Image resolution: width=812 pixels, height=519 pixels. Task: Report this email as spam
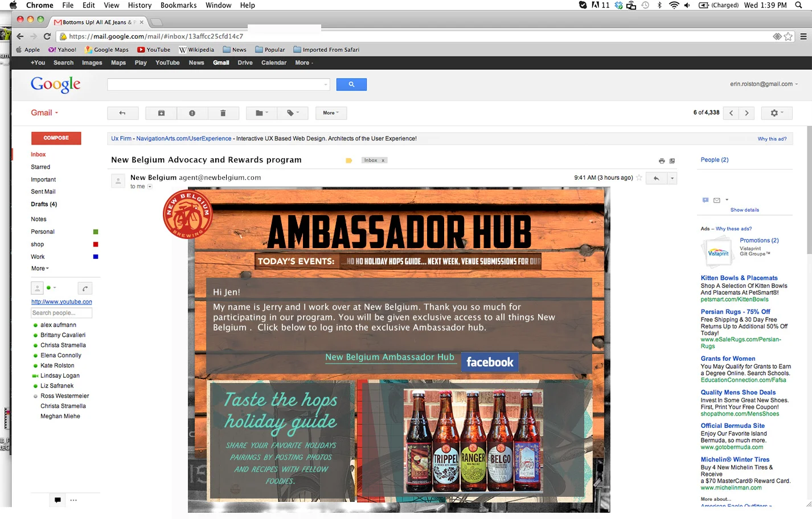192,113
